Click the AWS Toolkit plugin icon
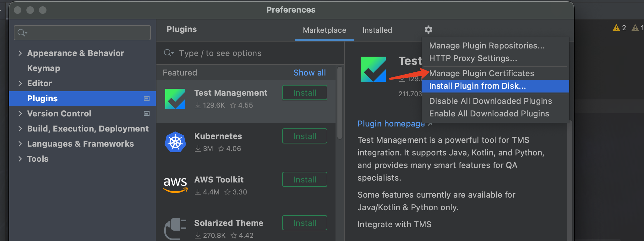Image resolution: width=644 pixels, height=241 pixels. pos(175,185)
